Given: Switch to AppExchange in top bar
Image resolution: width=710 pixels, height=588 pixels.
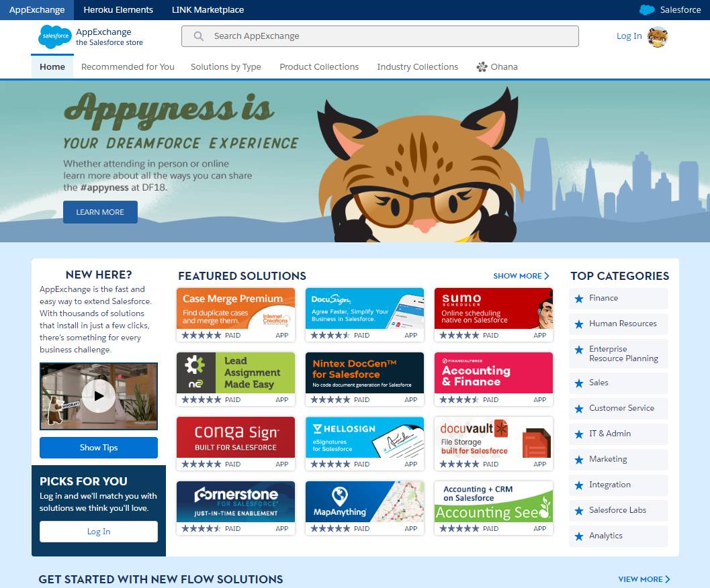Looking at the screenshot, I should [x=37, y=10].
